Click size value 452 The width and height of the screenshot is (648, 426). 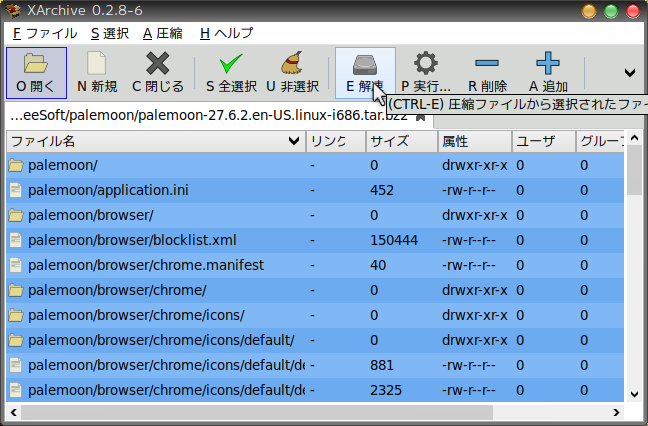click(382, 190)
